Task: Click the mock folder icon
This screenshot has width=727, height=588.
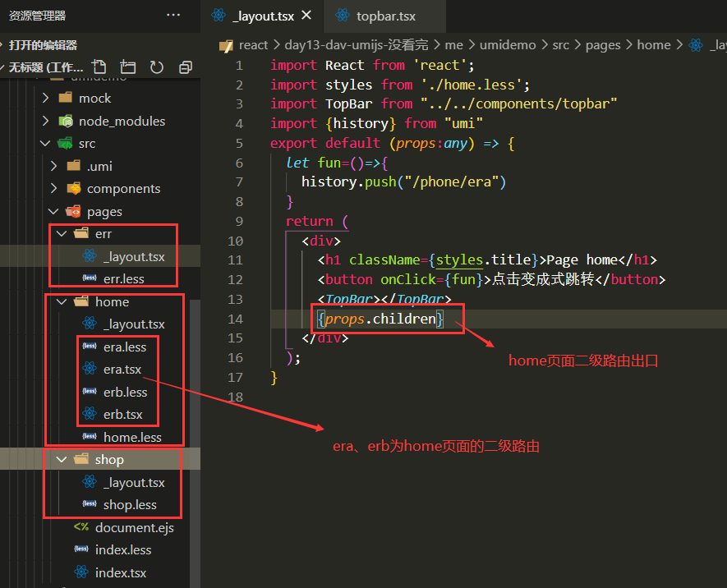Action: 66,97
